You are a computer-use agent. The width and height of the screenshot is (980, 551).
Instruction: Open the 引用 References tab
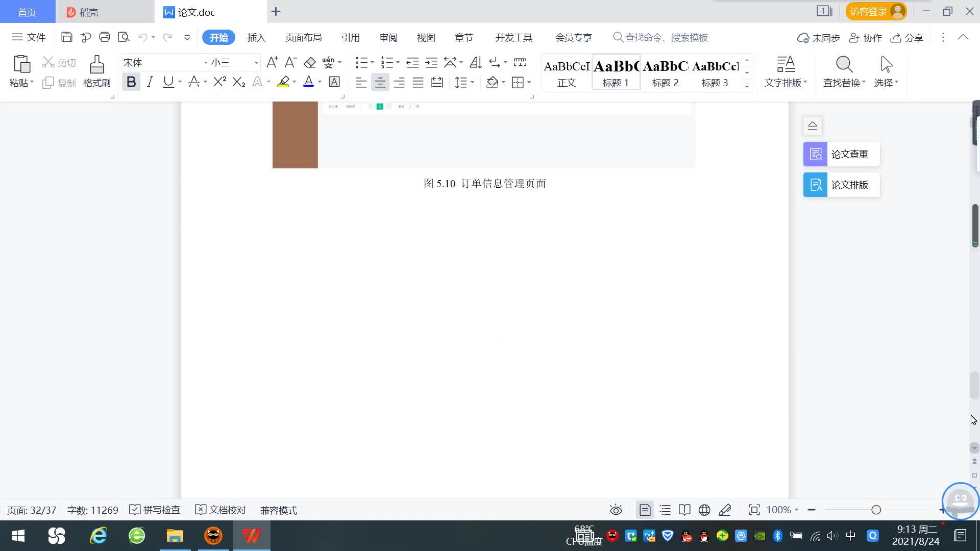350,37
